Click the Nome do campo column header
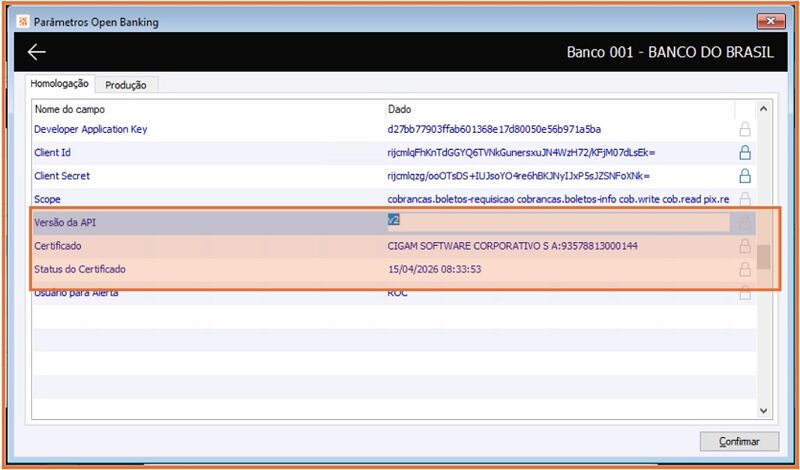The image size is (800, 470). pyautogui.click(x=69, y=109)
